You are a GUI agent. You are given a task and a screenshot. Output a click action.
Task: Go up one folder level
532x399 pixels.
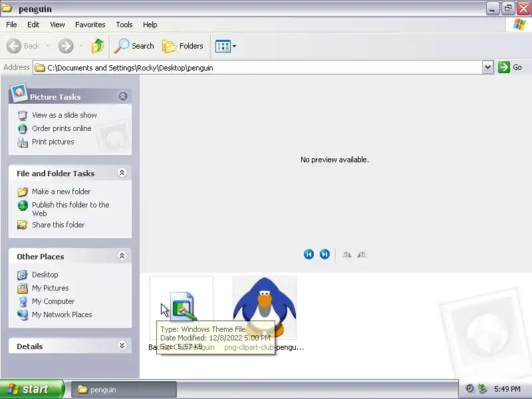98,46
